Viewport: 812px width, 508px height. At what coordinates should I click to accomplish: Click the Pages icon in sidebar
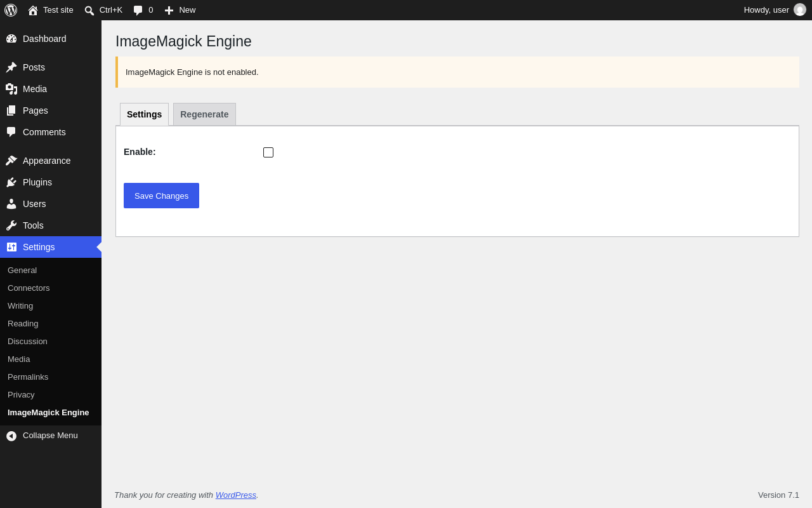(11, 110)
